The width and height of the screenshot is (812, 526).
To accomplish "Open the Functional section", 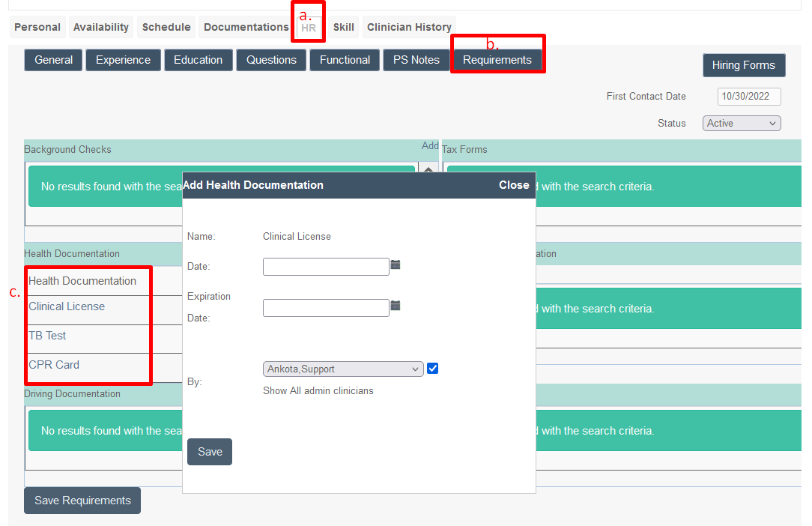I will coord(345,60).
